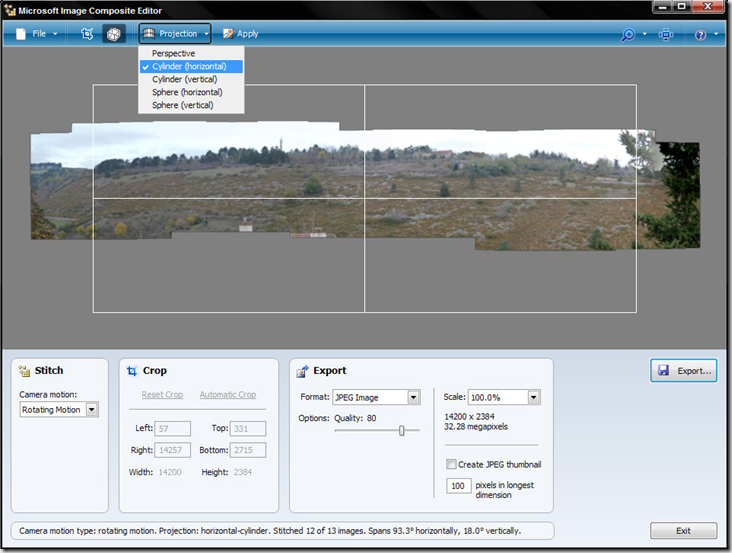The width and height of the screenshot is (732, 553).
Task: Click the Top crop value field
Action: [248, 428]
